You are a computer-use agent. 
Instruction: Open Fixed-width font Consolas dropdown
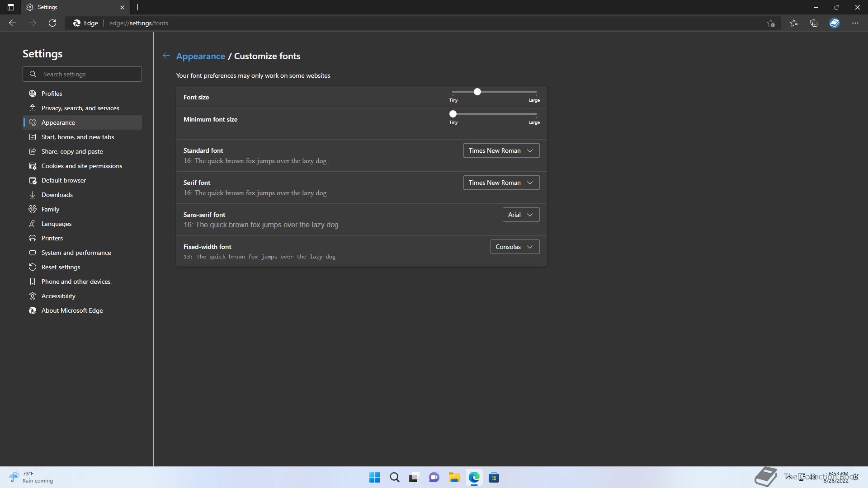514,247
